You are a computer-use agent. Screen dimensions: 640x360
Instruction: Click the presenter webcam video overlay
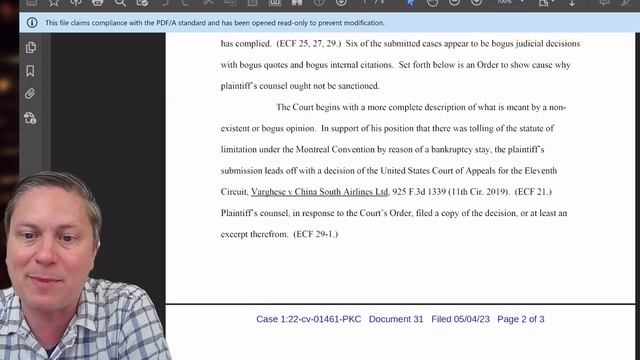tap(84, 265)
